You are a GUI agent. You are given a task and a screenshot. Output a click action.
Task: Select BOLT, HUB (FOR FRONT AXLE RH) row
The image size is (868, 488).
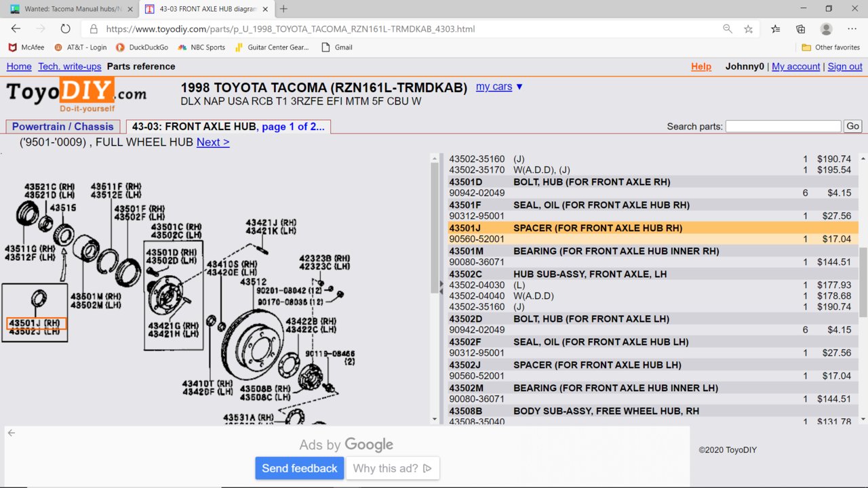[x=653, y=182]
